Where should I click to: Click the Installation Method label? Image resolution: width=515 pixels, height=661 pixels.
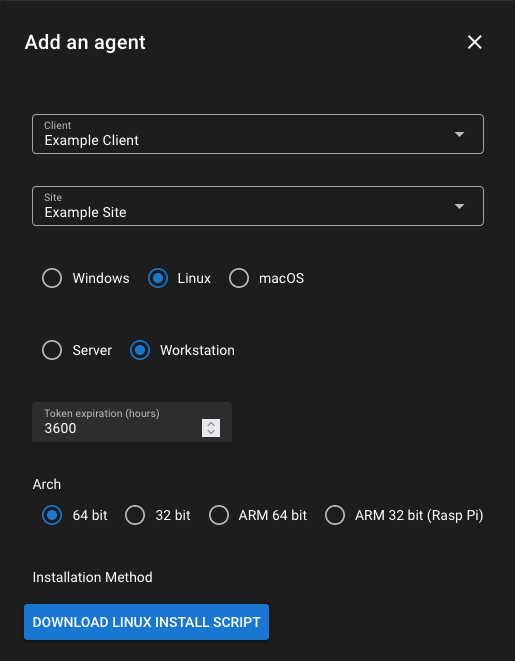pos(93,577)
